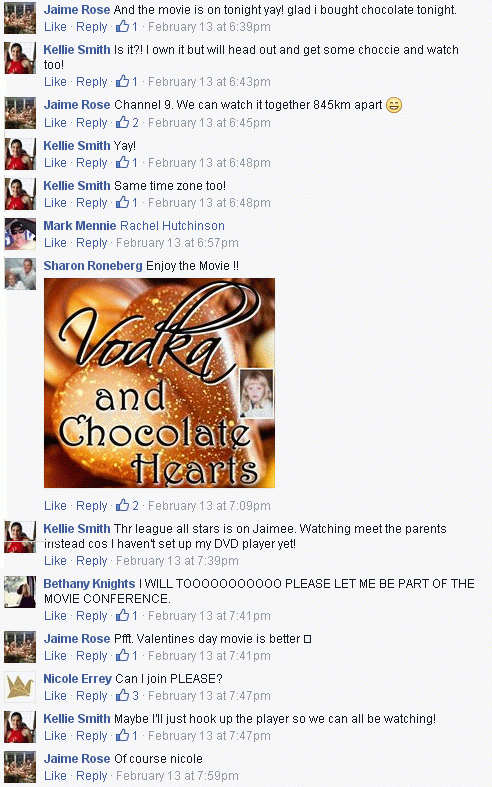
Task: Click thumbs-up icon on Vodka image comment
Action: (x=122, y=505)
